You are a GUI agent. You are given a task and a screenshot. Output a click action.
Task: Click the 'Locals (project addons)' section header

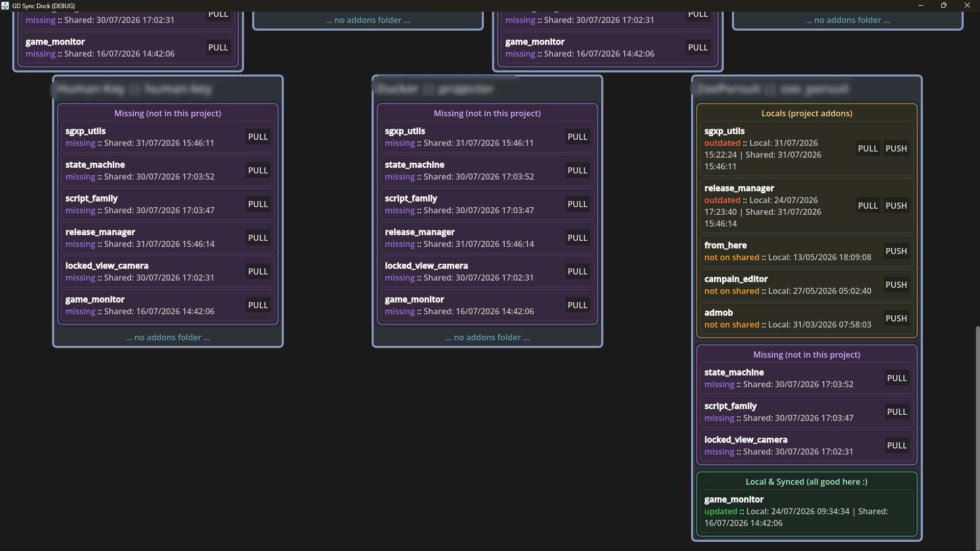pos(807,113)
